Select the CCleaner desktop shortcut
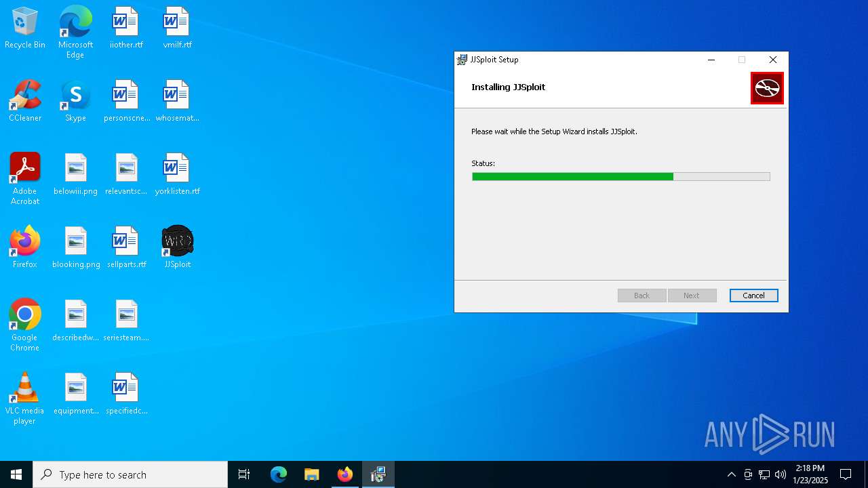This screenshot has height=488, width=868. point(25,102)
